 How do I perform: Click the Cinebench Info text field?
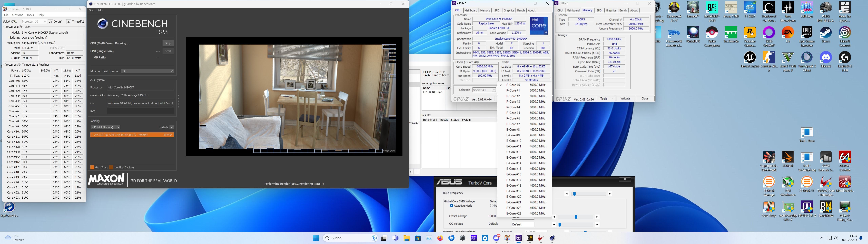(x=141, y=111)
